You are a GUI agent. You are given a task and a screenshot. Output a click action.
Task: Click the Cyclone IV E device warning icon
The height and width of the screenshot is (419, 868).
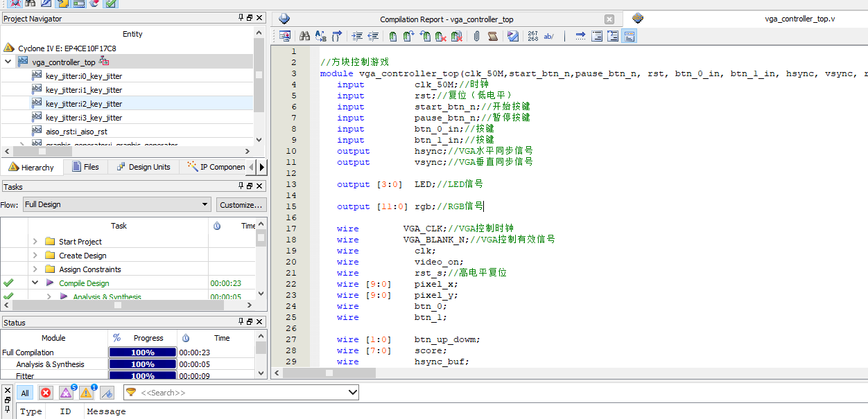[9, 48]
